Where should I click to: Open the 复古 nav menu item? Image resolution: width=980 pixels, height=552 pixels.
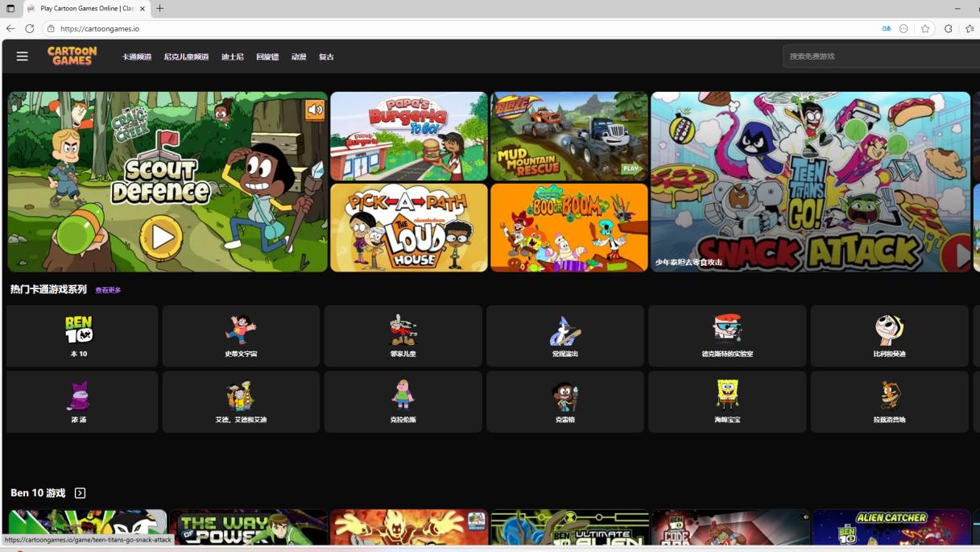click(x=326, y=57)
